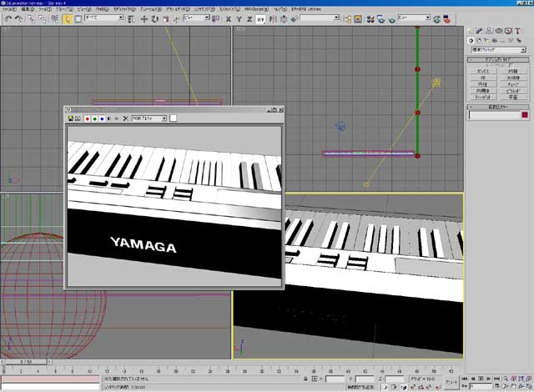Collapse the オブジェクト タイプ rollout

tap(498, 59)
